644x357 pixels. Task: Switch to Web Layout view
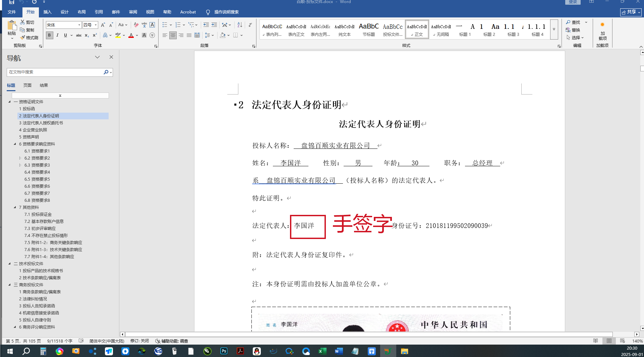coord(622,341)
